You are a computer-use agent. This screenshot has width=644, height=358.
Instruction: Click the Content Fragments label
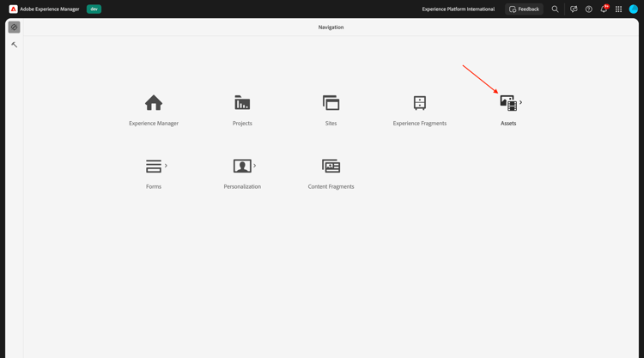(331, 186)
